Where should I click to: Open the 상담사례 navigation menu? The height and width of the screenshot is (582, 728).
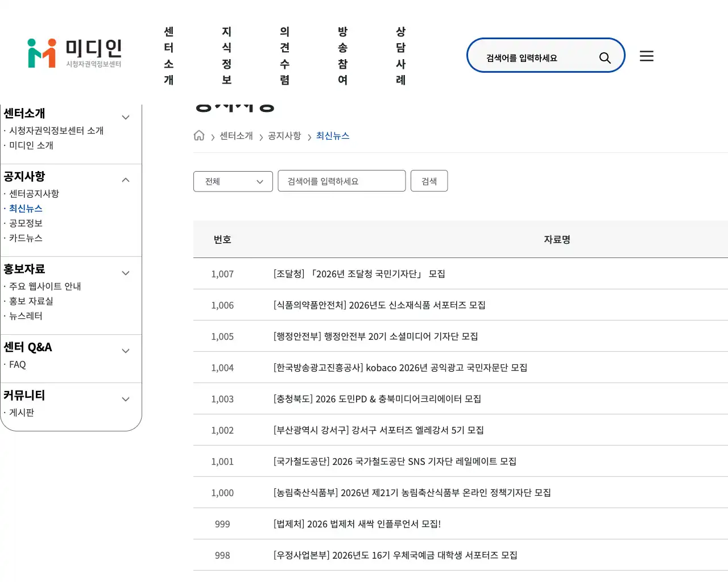[400, 56]
